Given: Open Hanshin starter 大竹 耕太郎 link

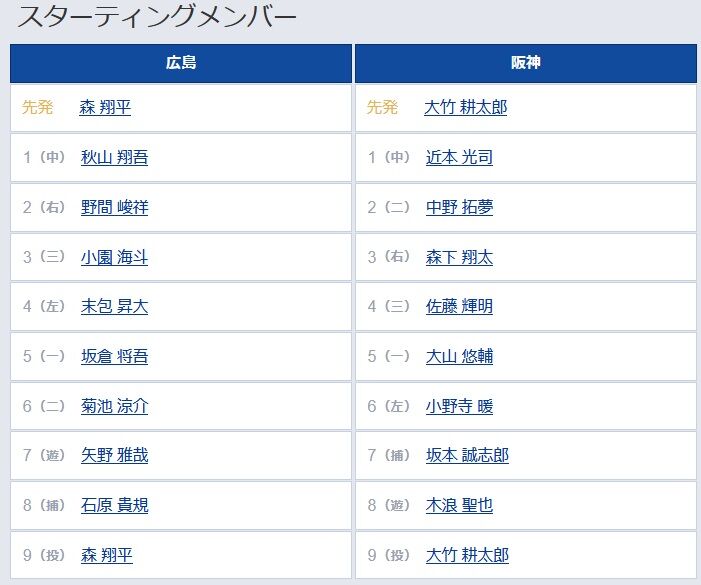Looking at the screenshot, I should tap(465, 107).
